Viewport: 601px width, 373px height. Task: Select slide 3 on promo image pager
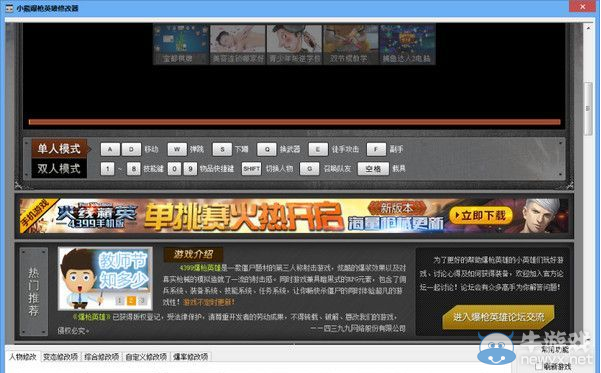142,301
